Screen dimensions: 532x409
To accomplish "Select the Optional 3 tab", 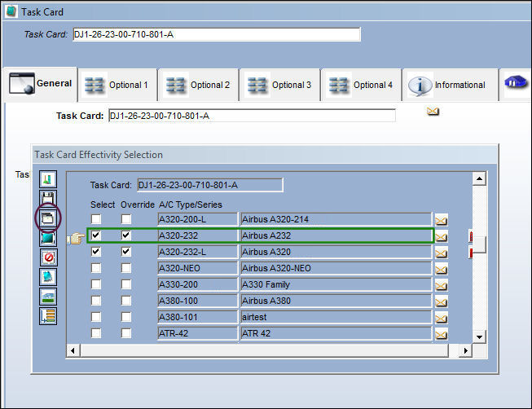I will [x=280, y=85].
